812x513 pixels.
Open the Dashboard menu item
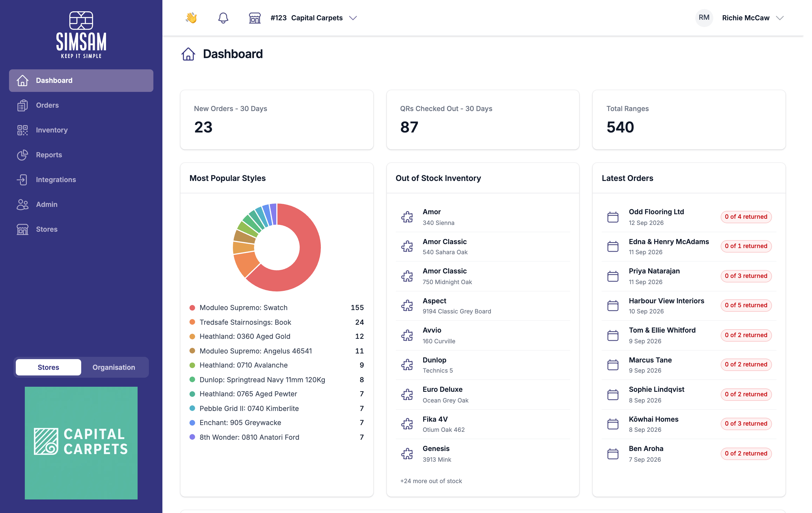(81, 81)
